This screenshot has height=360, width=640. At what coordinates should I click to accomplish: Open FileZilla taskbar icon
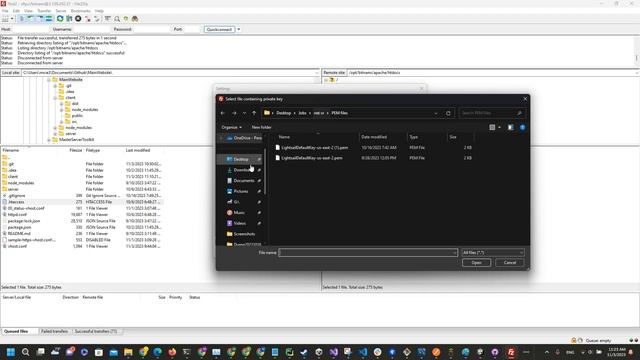[511, 352]
